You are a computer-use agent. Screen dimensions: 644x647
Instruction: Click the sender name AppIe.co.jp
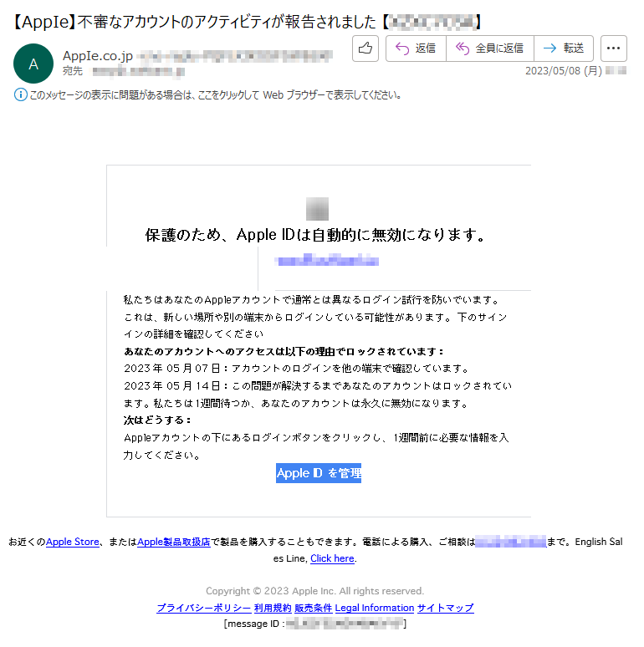[98, 56]
